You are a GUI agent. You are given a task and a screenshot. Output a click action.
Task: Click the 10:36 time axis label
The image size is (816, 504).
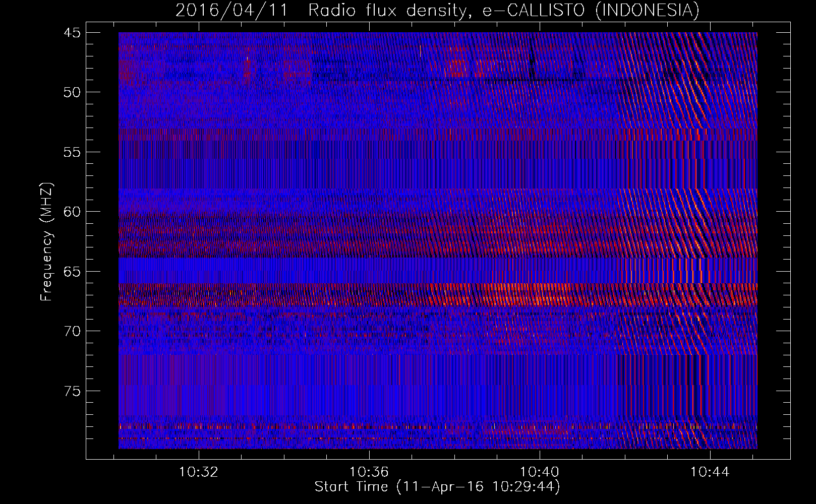tap(369, 472)
